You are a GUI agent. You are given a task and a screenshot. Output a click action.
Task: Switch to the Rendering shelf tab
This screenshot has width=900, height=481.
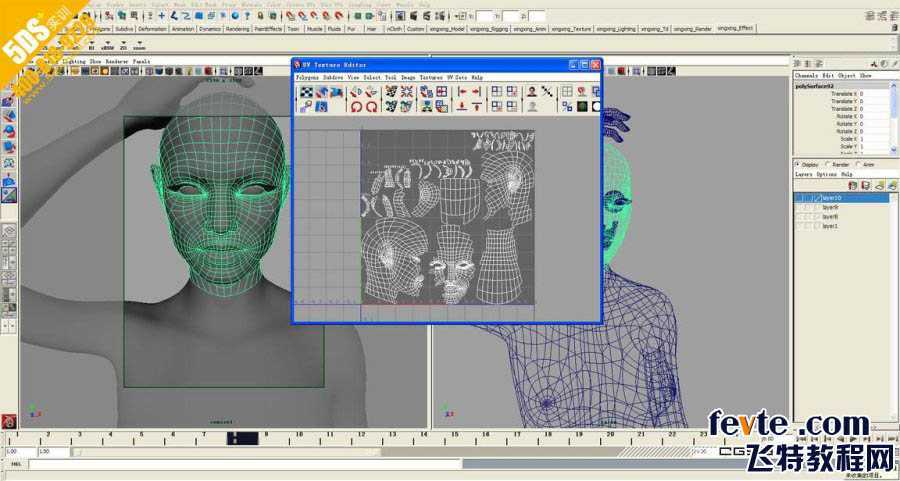click(237, 29)
